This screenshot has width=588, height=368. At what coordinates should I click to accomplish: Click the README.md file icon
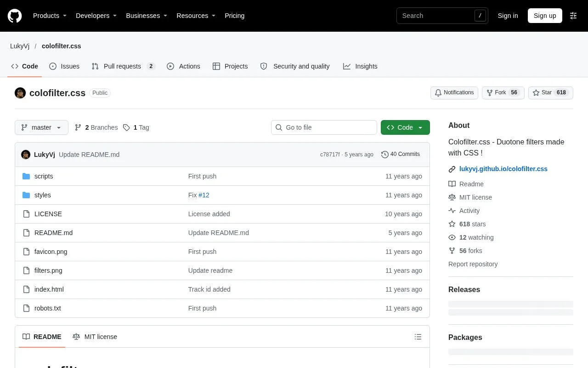pos(26,233)
